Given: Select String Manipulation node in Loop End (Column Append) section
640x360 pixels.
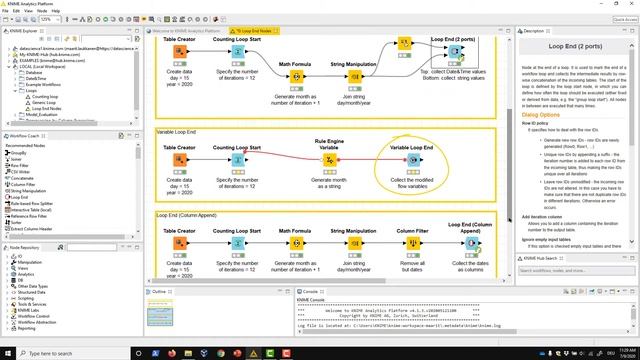Looking at the screenshot, I should [x=354, y=243].
